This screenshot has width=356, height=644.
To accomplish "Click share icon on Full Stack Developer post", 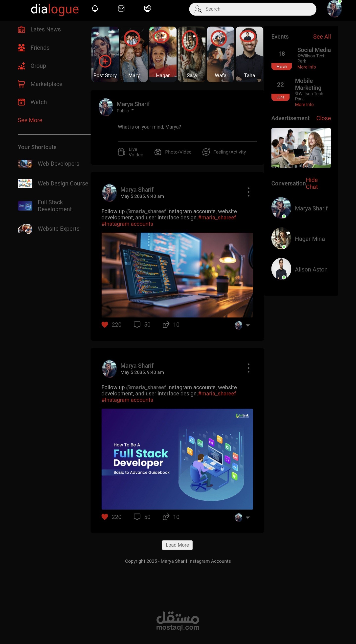I will click(x=166, y=517).
